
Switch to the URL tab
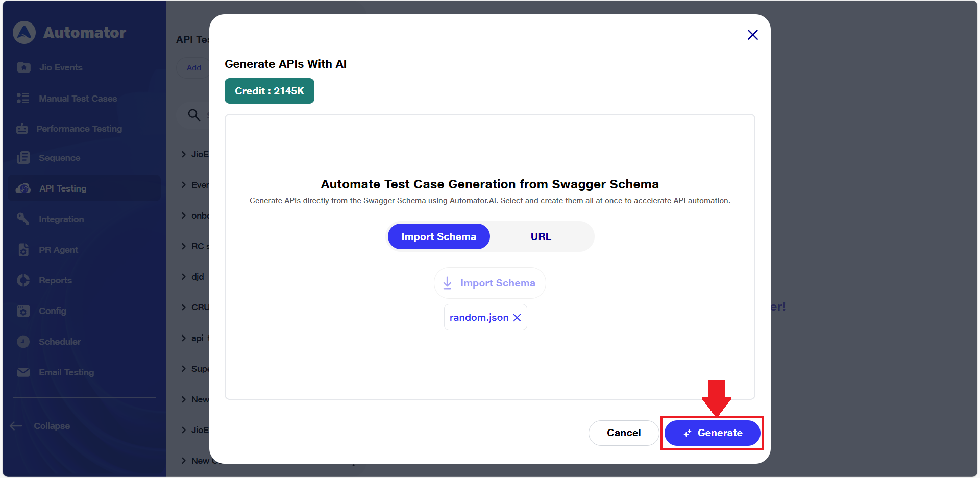click(541, 236)
